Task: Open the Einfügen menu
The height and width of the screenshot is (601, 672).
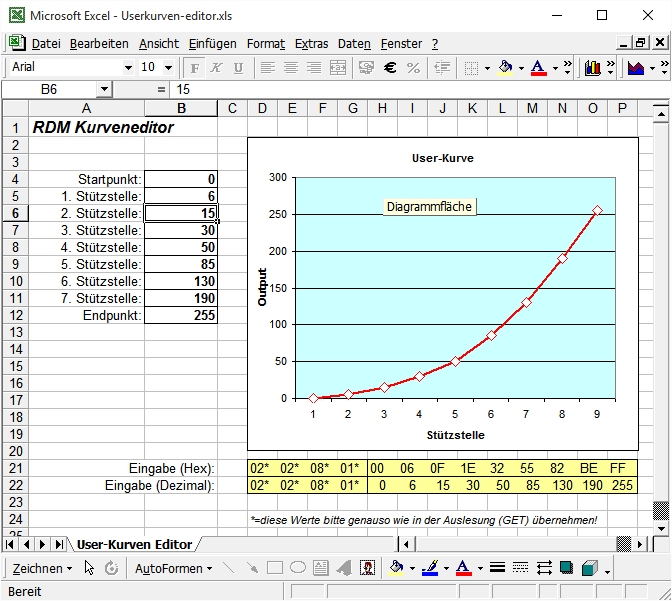Action: click(212, 44)
